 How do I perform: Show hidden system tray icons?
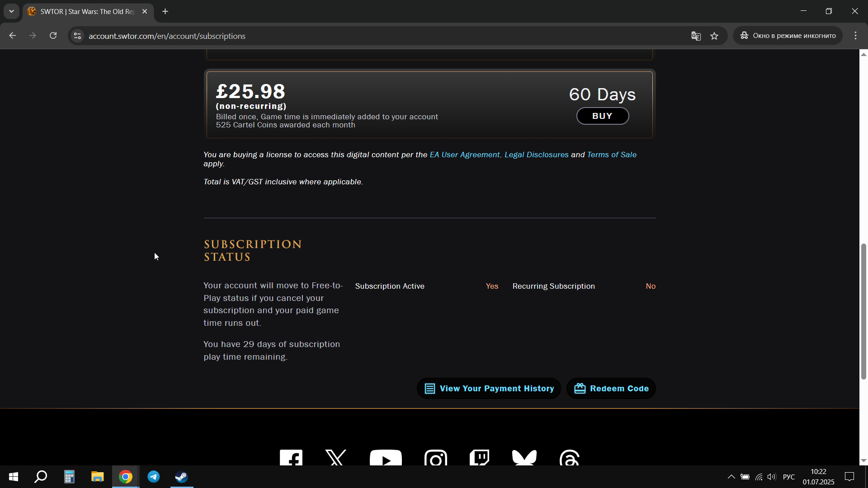click(731, 477)
